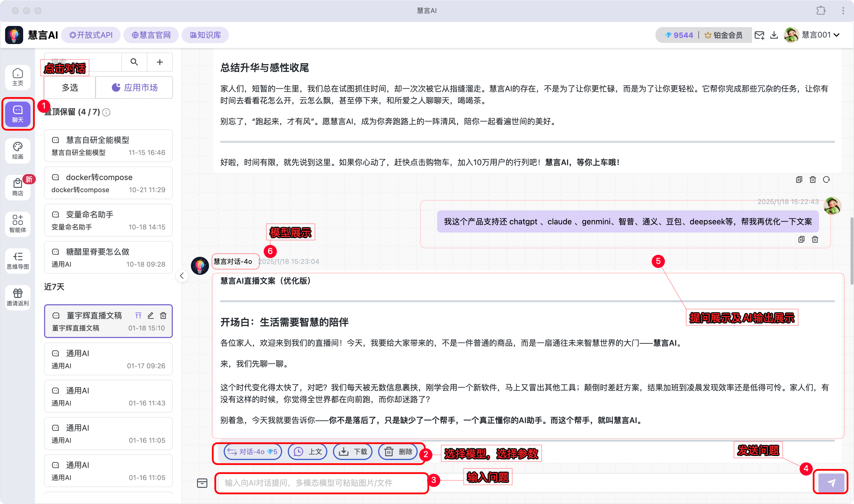Click the 删除 delete chat button
Screen dimensions: 854x504
coord(398,451)
